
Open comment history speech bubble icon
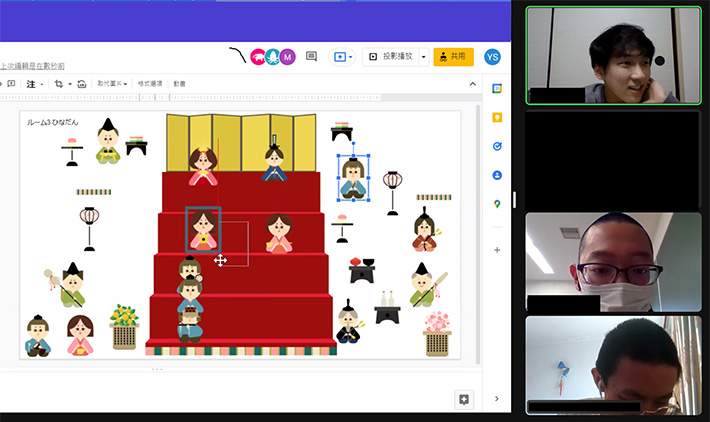tap(311, 57)
